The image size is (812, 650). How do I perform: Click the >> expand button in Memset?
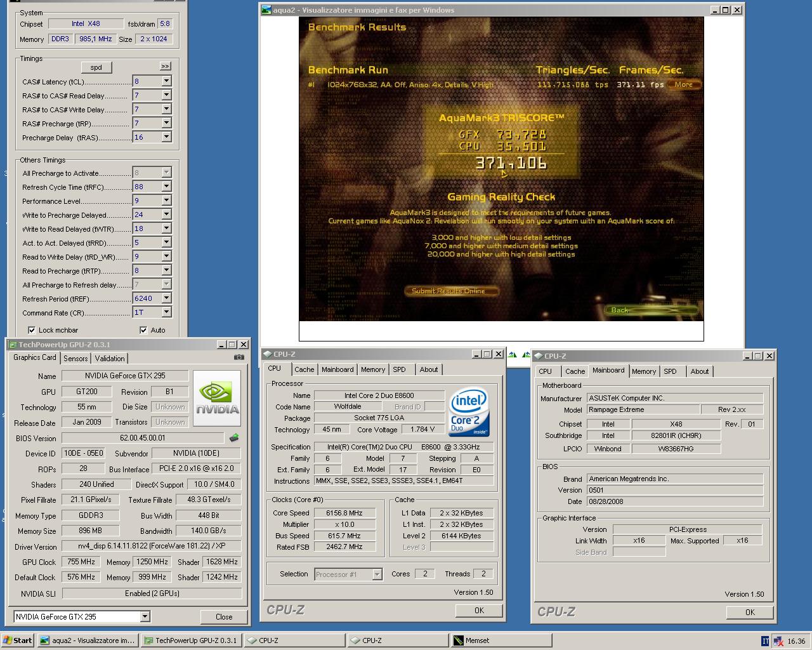pos(165,66)
